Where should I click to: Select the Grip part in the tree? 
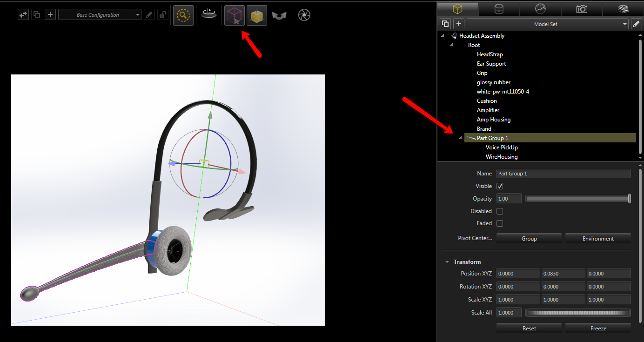(482, 73)
